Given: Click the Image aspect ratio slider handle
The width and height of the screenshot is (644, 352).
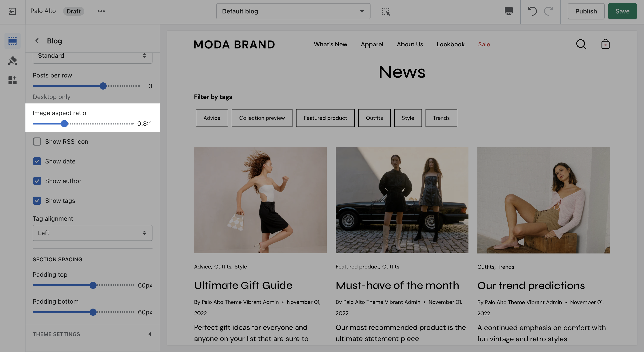Looking at the screenshot, I should pos(64,123).
